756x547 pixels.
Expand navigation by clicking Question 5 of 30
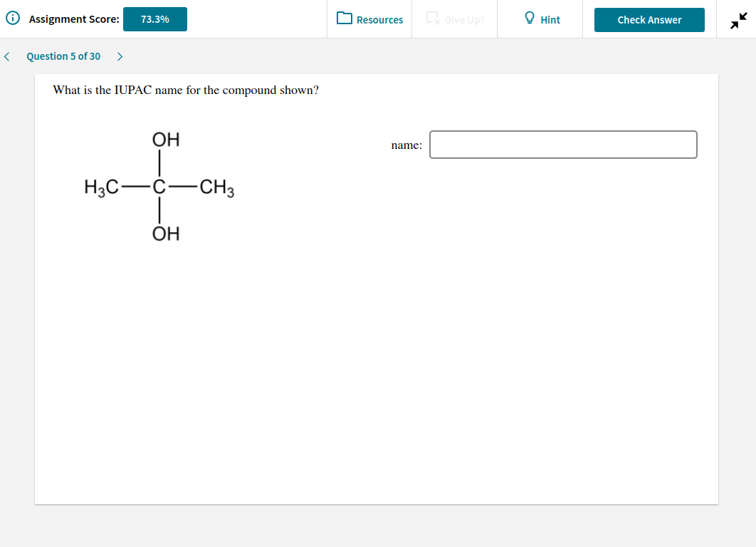(x=63, y=56)
